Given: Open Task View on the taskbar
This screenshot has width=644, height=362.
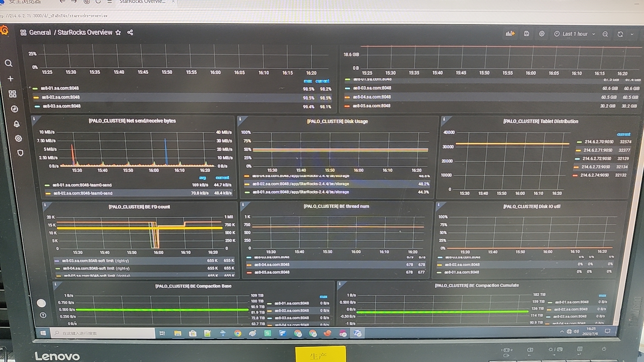Looking at the screenshot, I should [162, 333].
